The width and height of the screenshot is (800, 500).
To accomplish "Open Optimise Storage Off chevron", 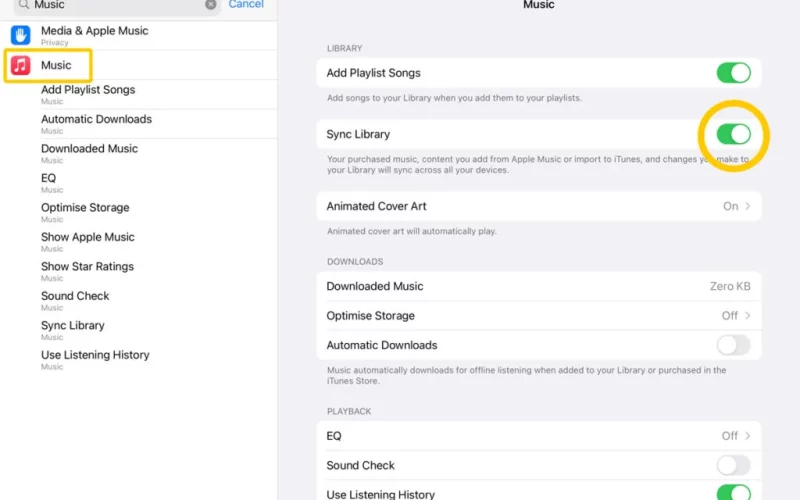I will coord(747,316).
